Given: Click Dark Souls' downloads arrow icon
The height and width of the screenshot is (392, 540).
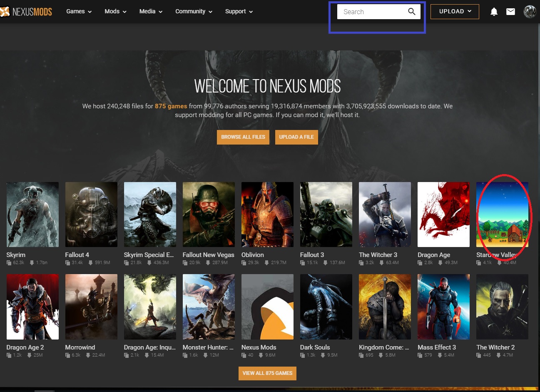Looking at the screenshot, I should click(323, 355).
